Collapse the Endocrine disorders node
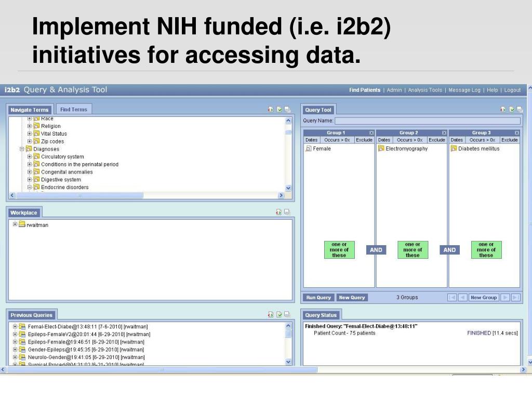 click(30, 187)
